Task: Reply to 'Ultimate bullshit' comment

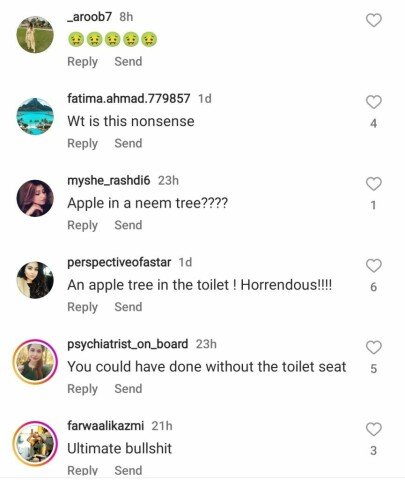Action: [x=82, y=470]
